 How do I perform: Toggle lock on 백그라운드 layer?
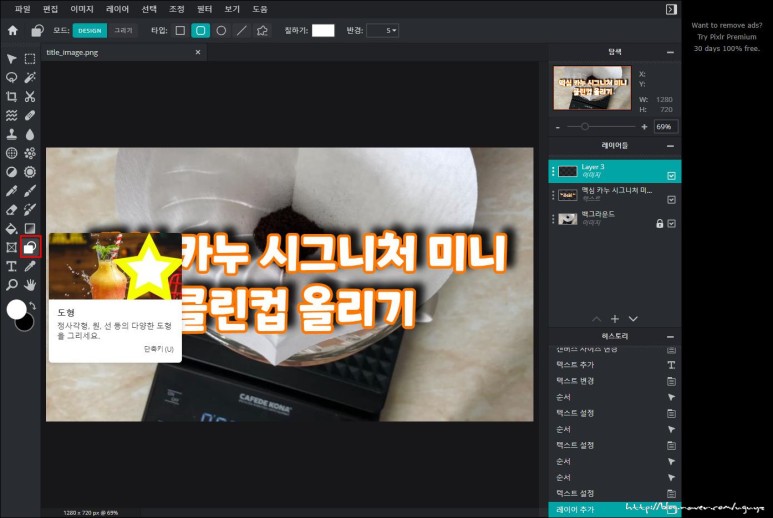tap(660, 223)
